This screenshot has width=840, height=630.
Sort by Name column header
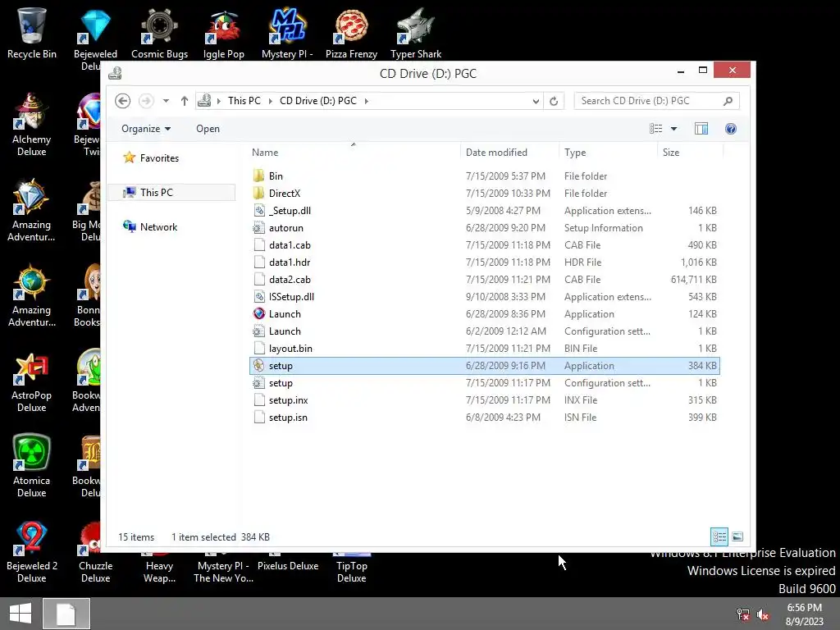tap(354, 152)
